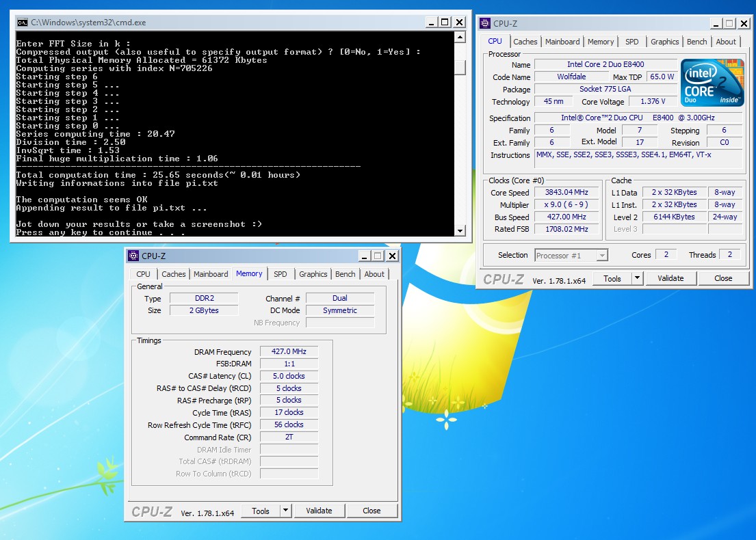Click Tools button in the CPU window
756x540 pixels.
612,278
